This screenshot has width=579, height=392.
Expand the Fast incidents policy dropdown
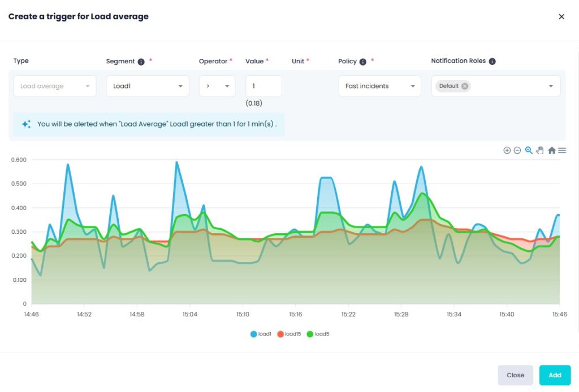click(x=379, y=86)
